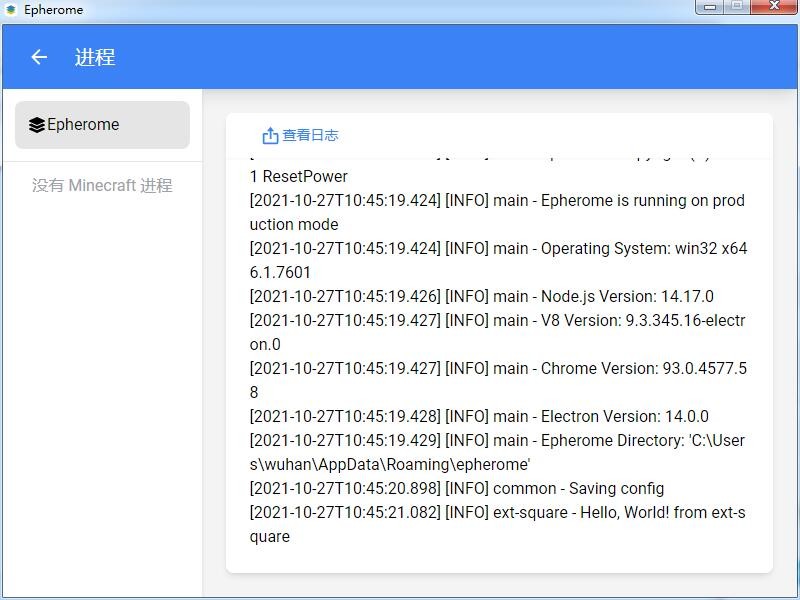Maximize the Epherome window

[737, 7]
